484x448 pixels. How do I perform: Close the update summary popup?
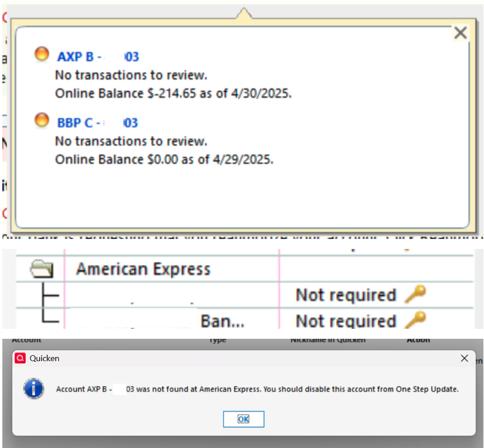(461, 33)
